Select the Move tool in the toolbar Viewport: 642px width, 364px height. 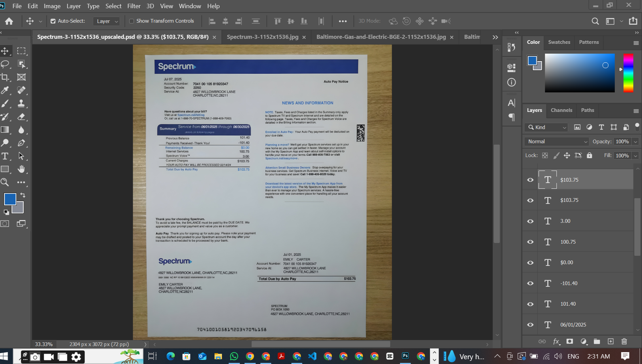(5, 51)
